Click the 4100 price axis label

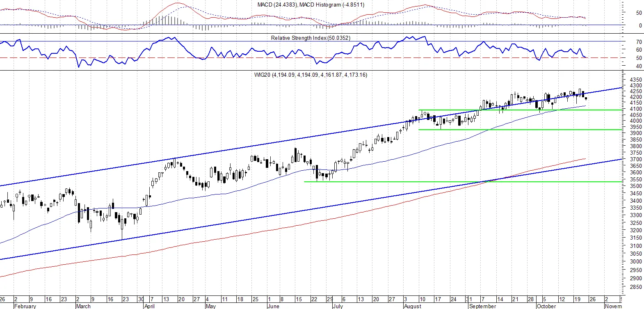coord(636,109)
